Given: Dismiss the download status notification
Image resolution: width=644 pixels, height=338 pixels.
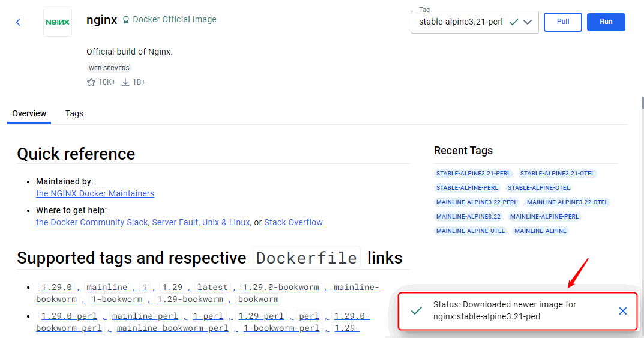Looking at the screenshot, I should (622, 311).
